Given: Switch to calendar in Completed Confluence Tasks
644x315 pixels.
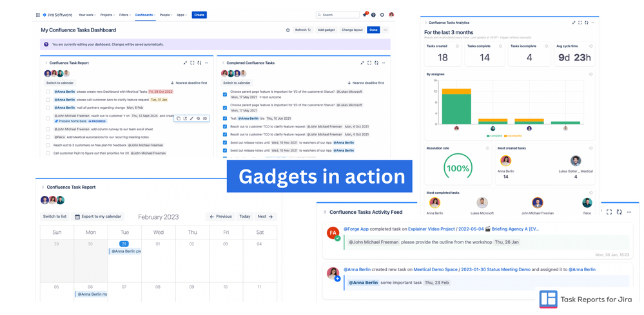Looking at the screenshot, I should pos(237,83).
